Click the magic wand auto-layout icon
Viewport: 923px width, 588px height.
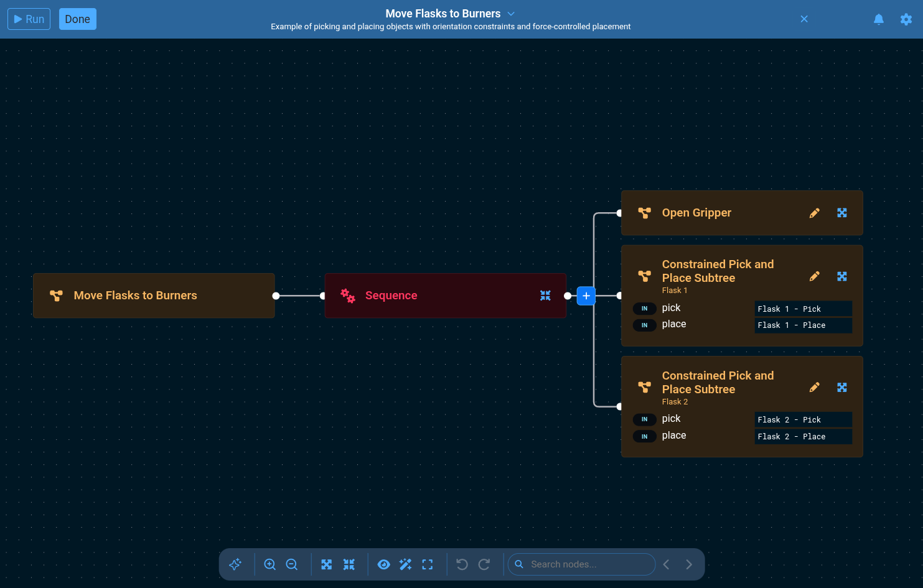pyautogui.click(x=405, y=564)
